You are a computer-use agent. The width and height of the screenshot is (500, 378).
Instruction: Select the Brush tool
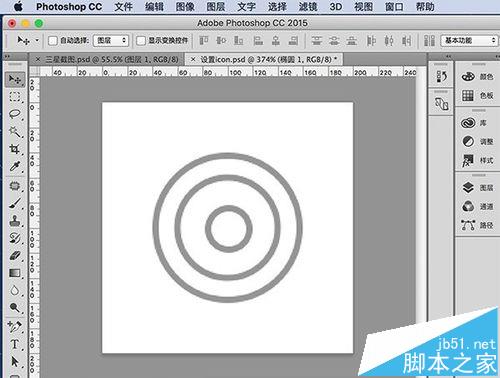click(x=15, y=203)
